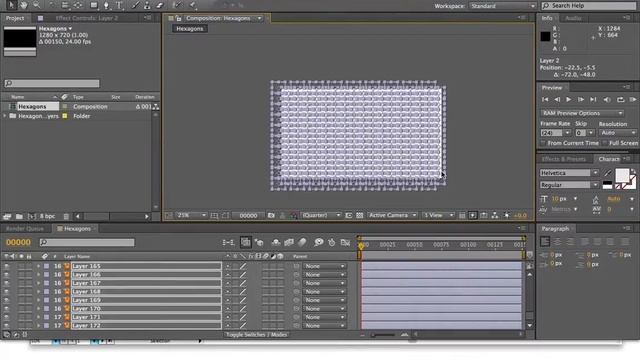Select the Puppet Pin tool
640x360 pixels.
tap(192, 5)
